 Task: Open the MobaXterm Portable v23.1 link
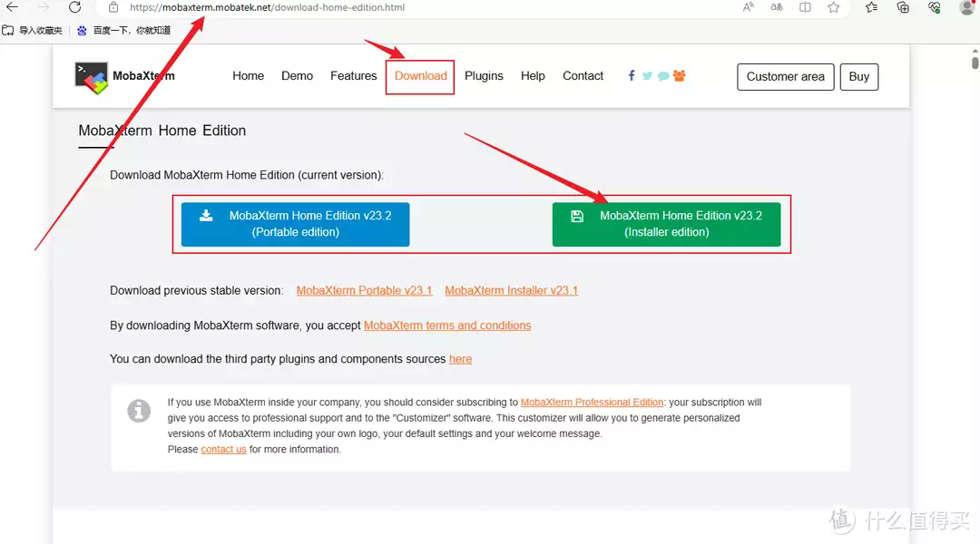click(x=365, y=290)
